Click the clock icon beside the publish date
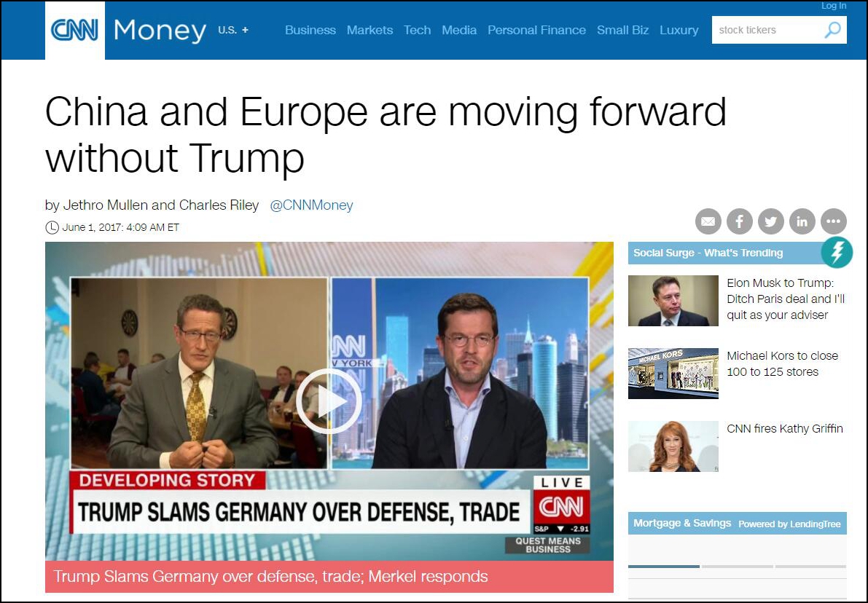Viewport: 868px width, 603px height. (52, 227)
